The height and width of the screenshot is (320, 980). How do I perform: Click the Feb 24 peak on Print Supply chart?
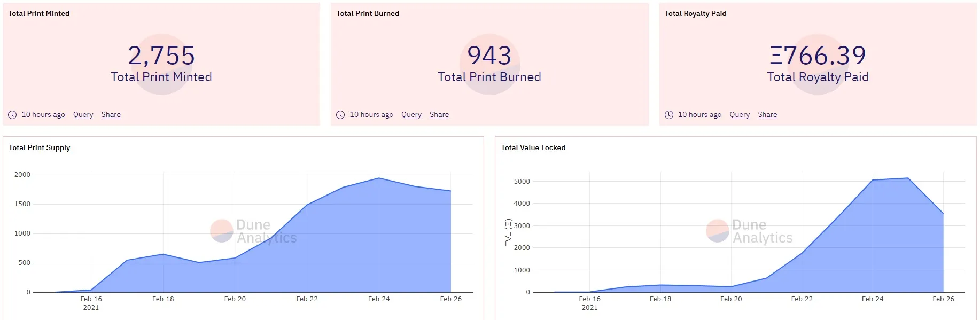point(379,178)
